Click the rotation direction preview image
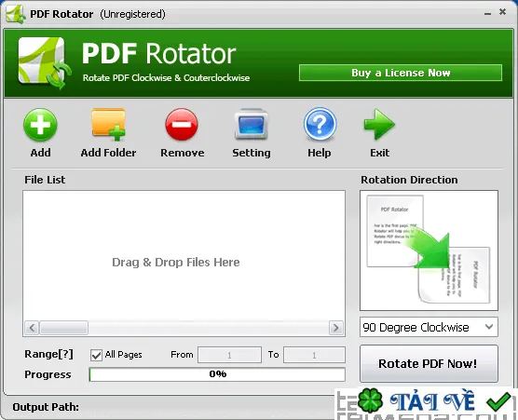Viewport: 518px width, 420px height. (x=429, y=251)
